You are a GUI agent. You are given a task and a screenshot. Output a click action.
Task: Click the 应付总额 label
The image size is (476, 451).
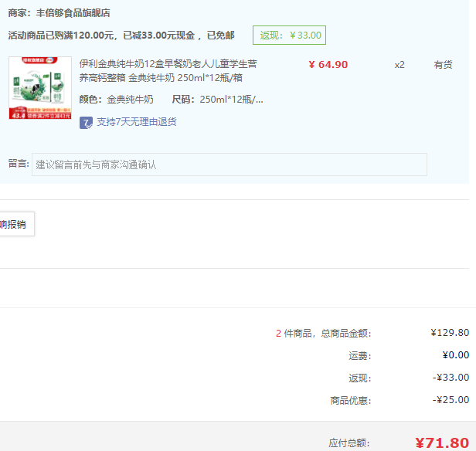pos(349,443)
